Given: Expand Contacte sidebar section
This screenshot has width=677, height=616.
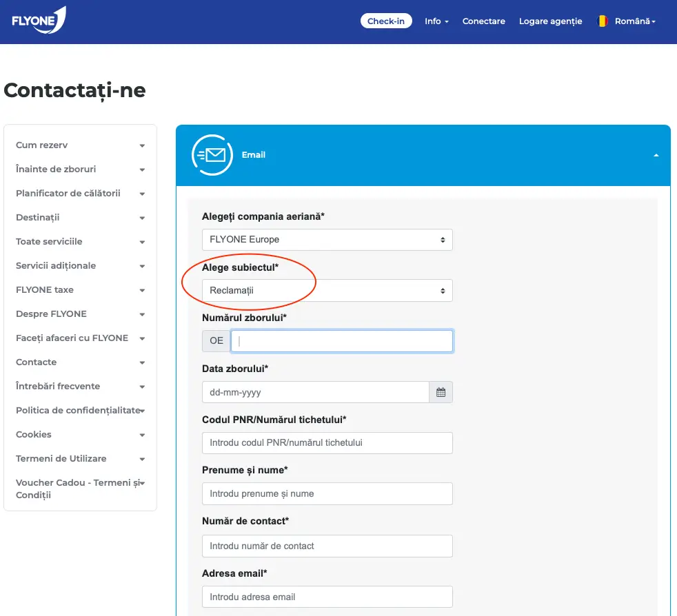Looking at the screenshot, I should [80, 362].
